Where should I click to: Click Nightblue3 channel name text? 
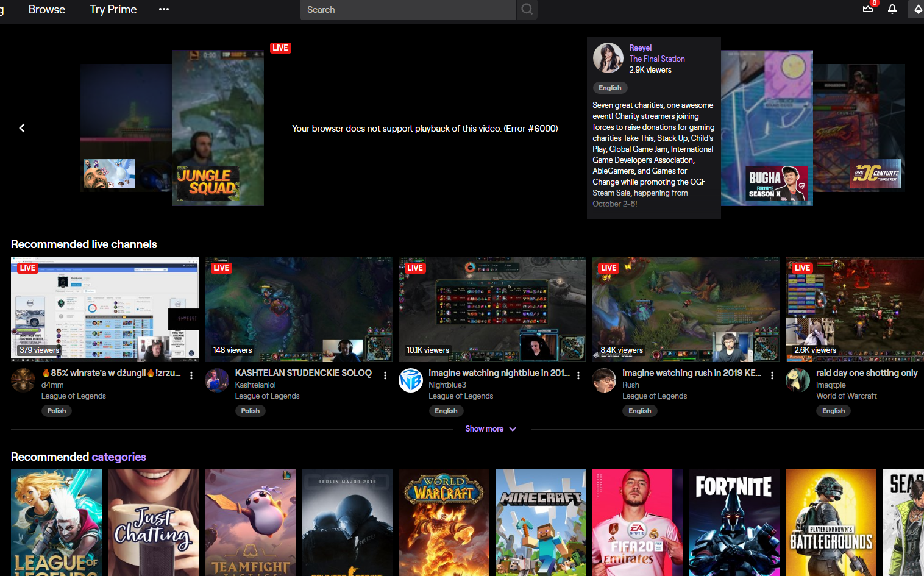click(447, 385)
